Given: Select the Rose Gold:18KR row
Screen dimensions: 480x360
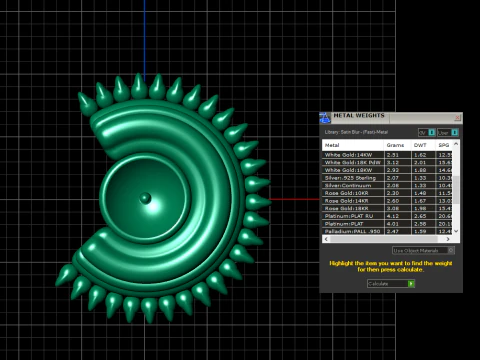Looking at the screenshot, I should [387, 208].
